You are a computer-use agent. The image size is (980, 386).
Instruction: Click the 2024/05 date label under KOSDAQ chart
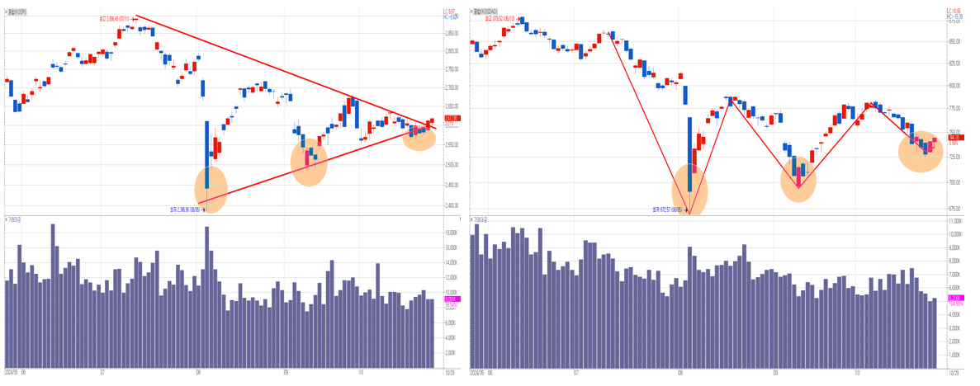coord(477,373)
